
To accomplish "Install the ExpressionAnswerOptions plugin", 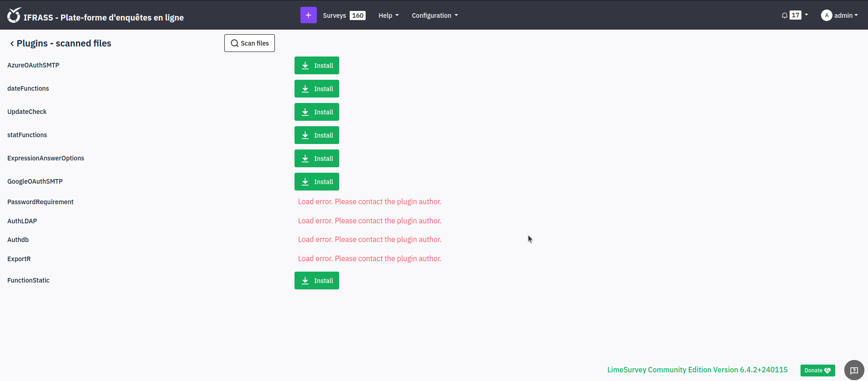I will (x=317, y=158).
